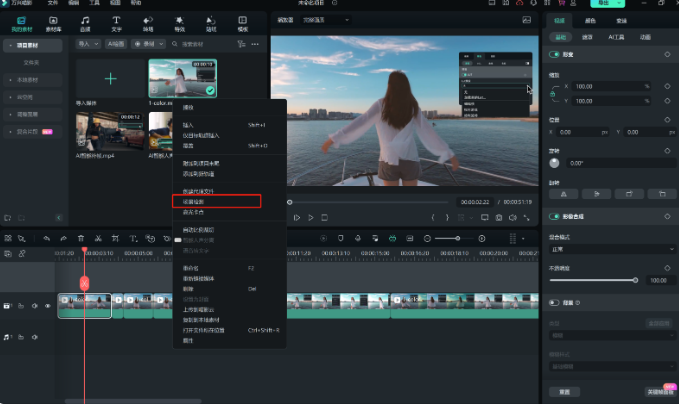Viewport: 679px width, 405px height.
Task: Choose Rename (重命名) in context menu
Action: point(190,269)
